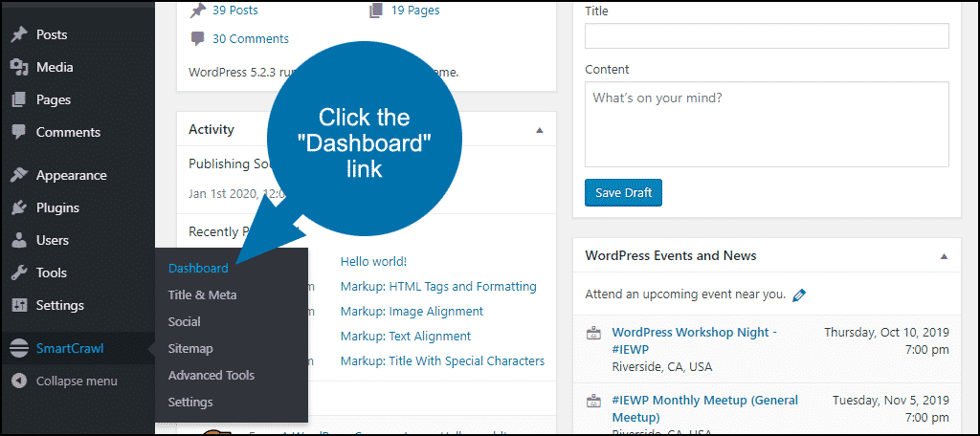The image size is (980, 436).
Task: Select Dashboard in SmartCrawl submenu
Action: tap(198, 269)
